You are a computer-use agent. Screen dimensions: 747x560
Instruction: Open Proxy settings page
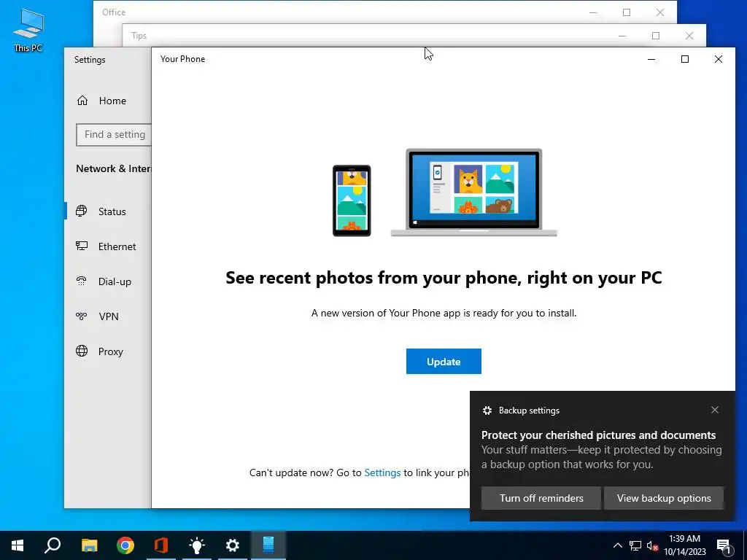pyautogui.click(x=108, y=351)
